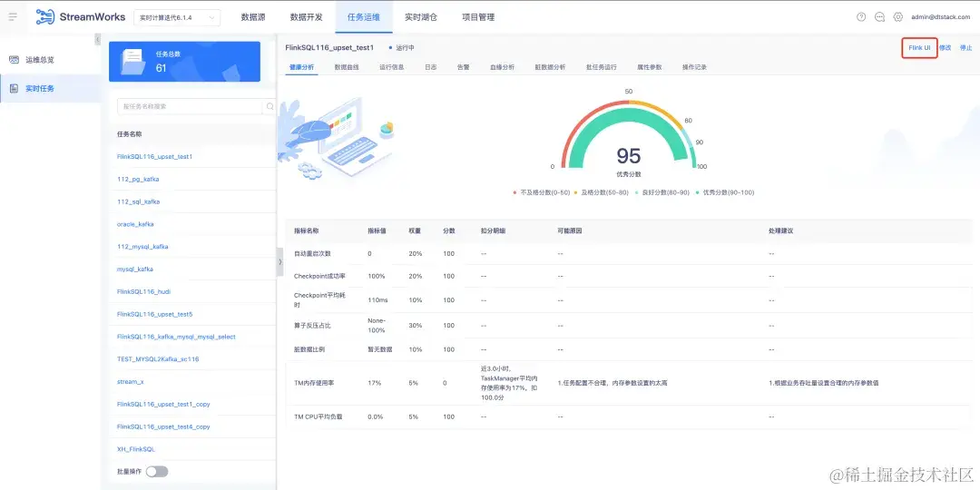The image size is (980, 490).
Task: Click the 实时任务 sidebar icon
Action: (14, 89)
